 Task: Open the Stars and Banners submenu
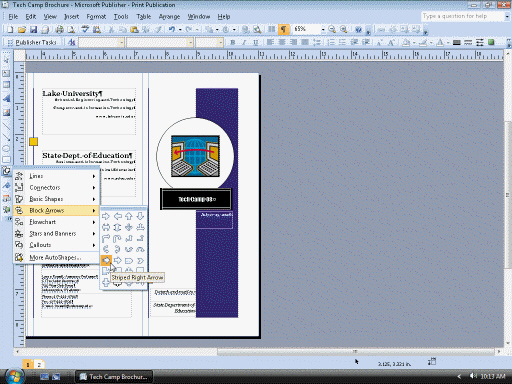tap(56, 233)
